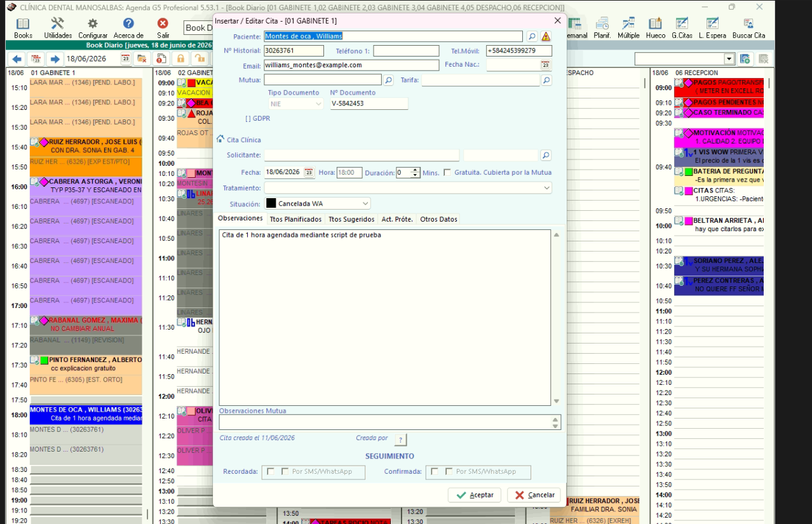Open Tarifa lookup magnifier
The image size is (812, 524).
click(x=546, y=80)
